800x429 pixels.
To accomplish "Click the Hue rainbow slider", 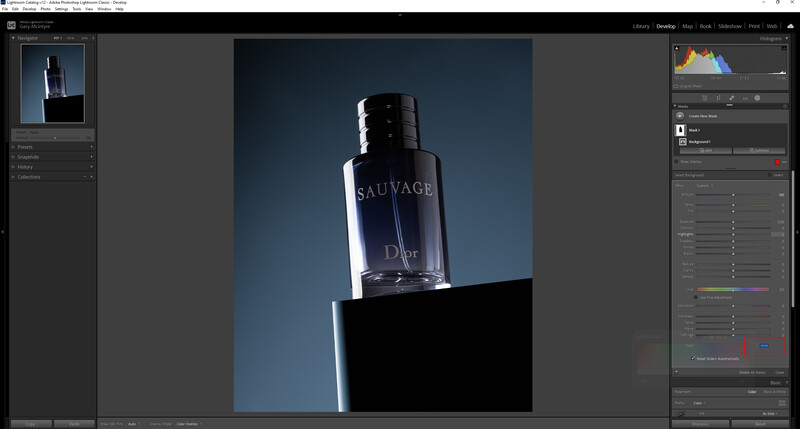I will point(733,289).
